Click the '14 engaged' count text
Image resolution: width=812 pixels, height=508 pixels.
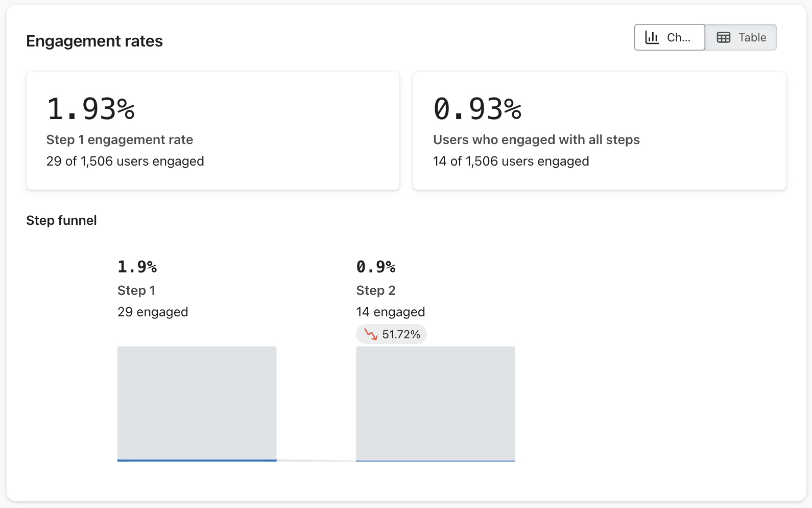click(x=391, y=312)
